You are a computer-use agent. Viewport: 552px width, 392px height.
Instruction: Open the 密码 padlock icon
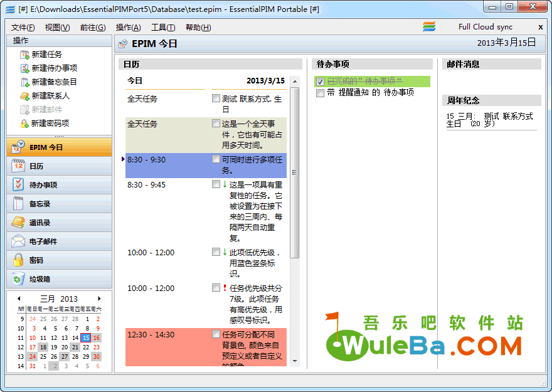coord(18,260)
